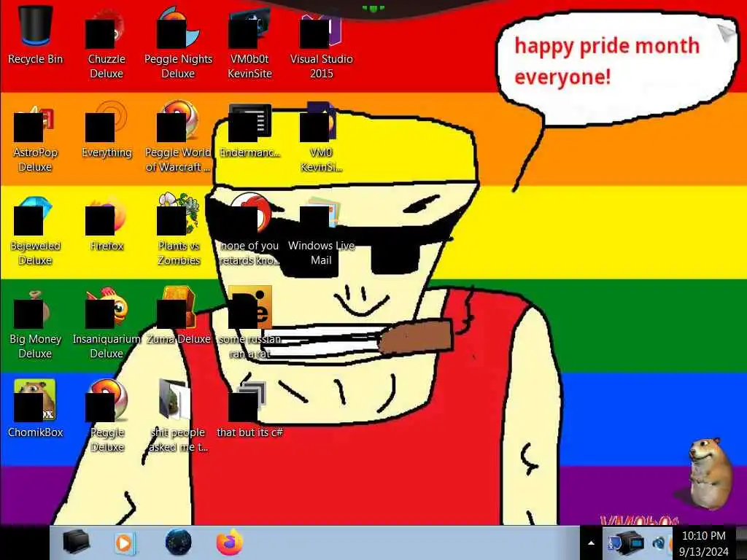Open Peggle World of Warcraft shortcut

[178, 137]
